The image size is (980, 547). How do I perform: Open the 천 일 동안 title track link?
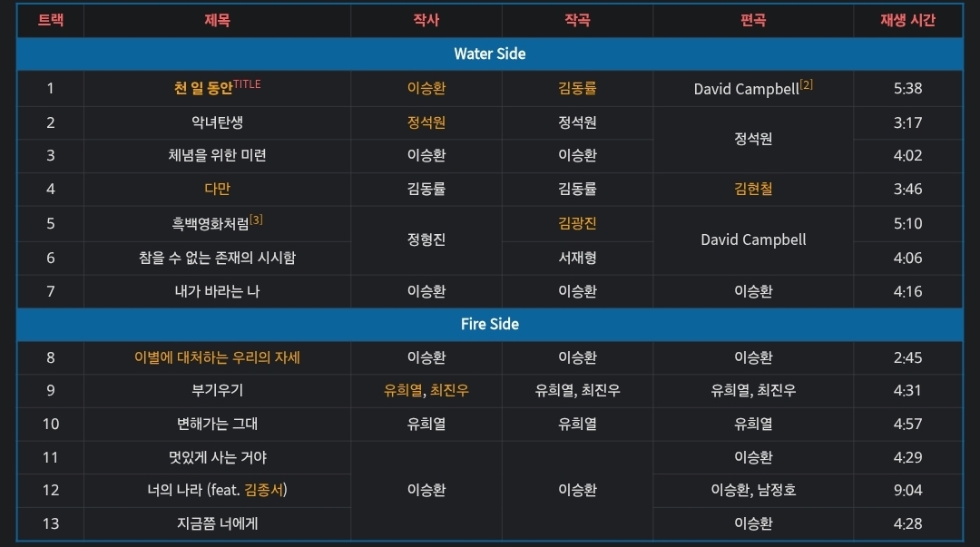pyautogui.click(x=203, y=89)
